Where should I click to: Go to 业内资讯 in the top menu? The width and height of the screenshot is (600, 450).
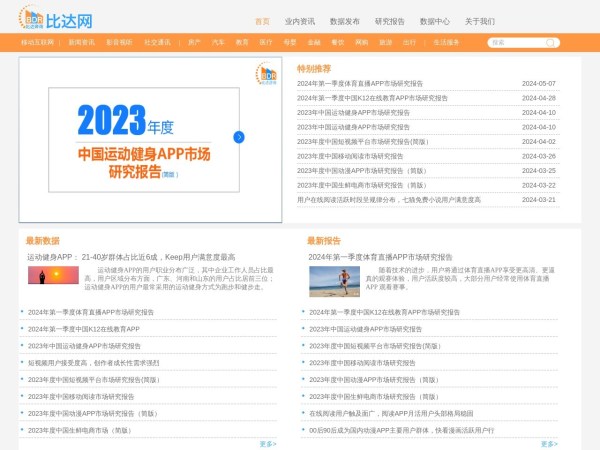pos(299,21)
